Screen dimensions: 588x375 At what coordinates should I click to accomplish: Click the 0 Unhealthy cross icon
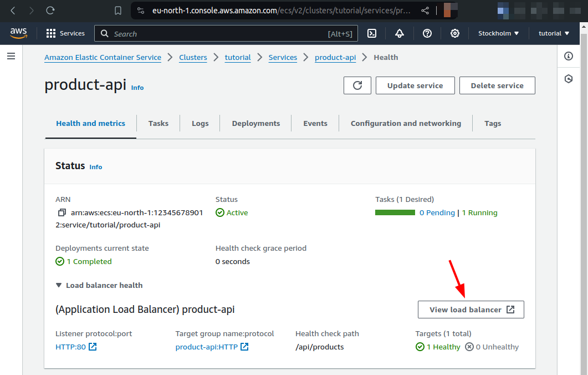469,347
